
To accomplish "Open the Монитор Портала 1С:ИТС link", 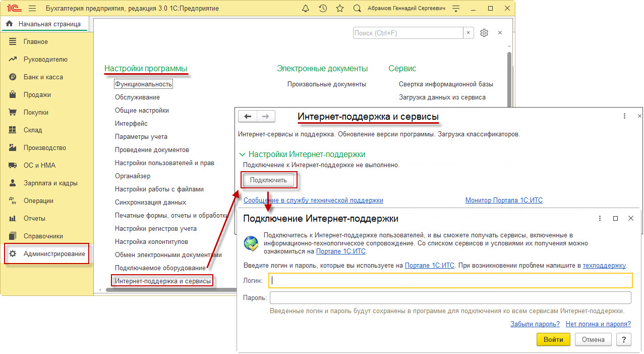I will (x=503, y=200).
